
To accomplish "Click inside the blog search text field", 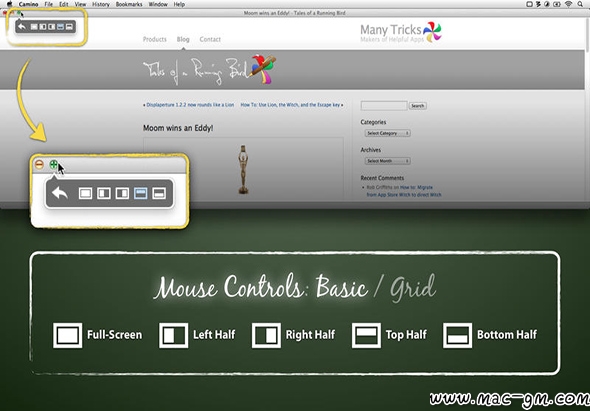I will tap(384, 106).
